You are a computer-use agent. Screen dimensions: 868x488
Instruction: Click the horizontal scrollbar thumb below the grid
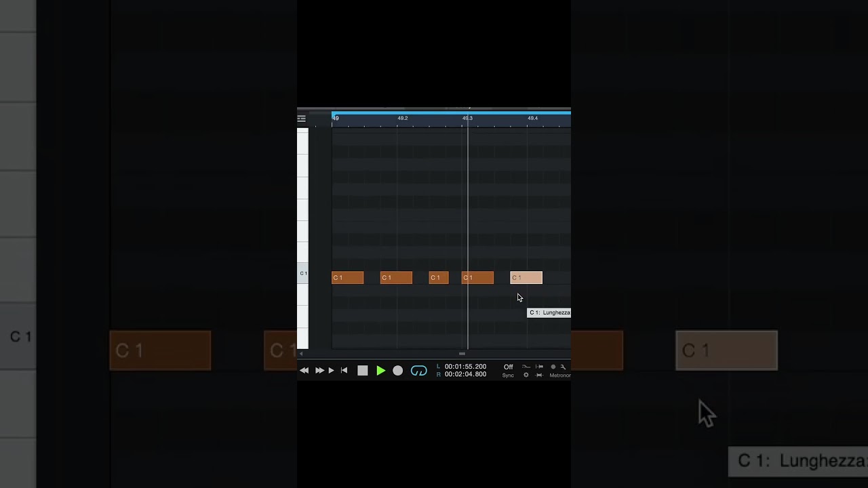point(462,354)
